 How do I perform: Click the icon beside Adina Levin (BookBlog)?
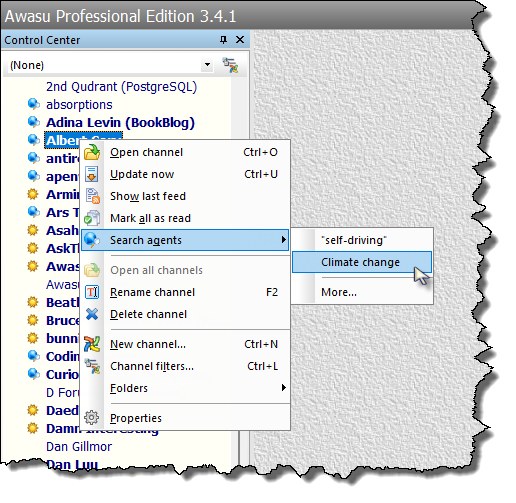[x=34, y=122]
